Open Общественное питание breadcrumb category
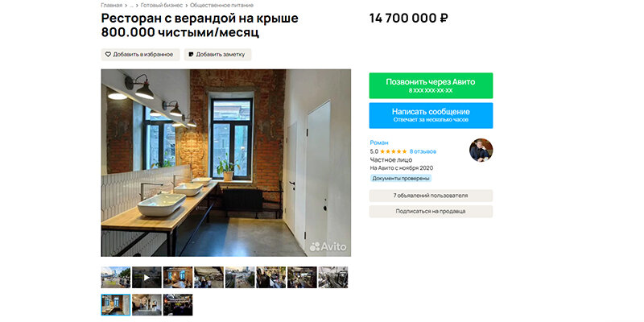 221,6
